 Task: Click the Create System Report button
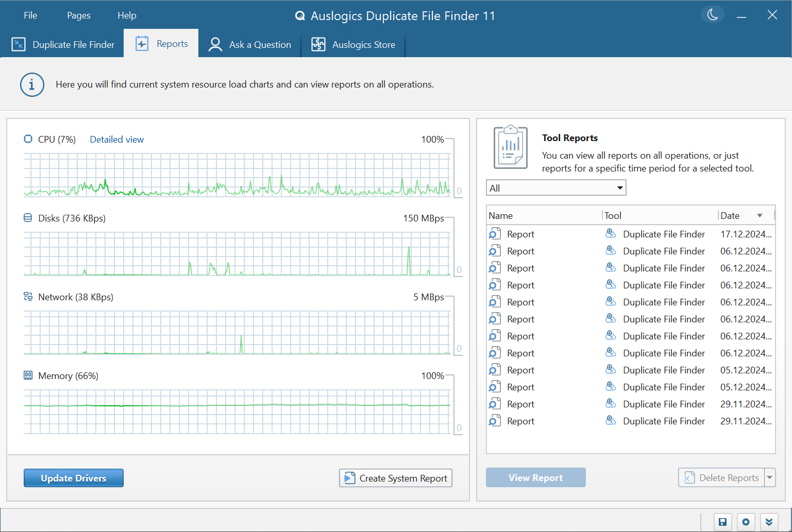pos(395,478)
